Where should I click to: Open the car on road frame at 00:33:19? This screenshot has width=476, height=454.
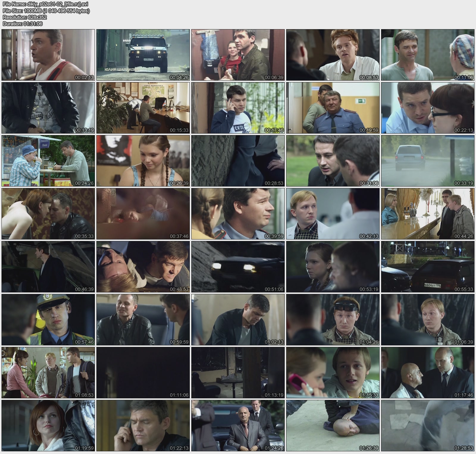[428, 161]
